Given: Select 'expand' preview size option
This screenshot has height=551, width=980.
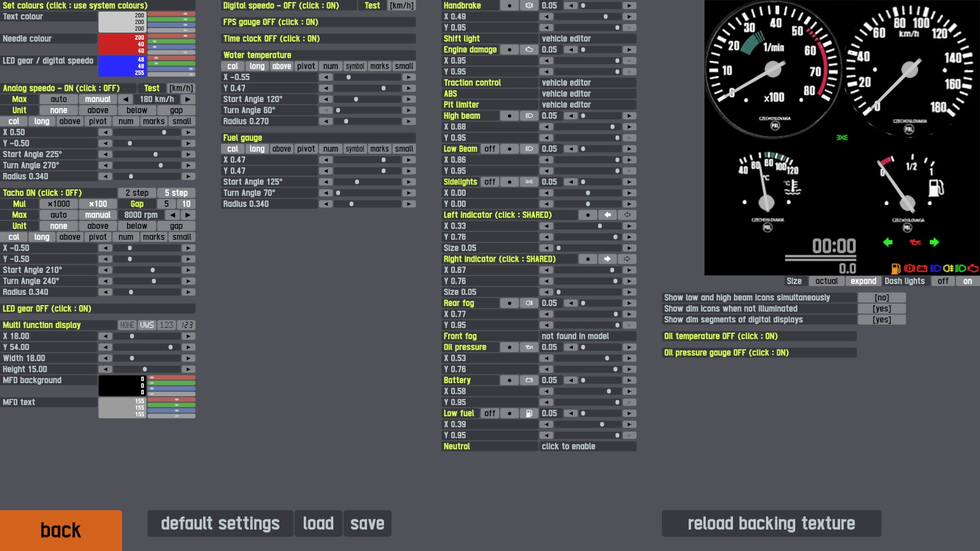Looking at the screenshot, I should click(x=863, y=281).
